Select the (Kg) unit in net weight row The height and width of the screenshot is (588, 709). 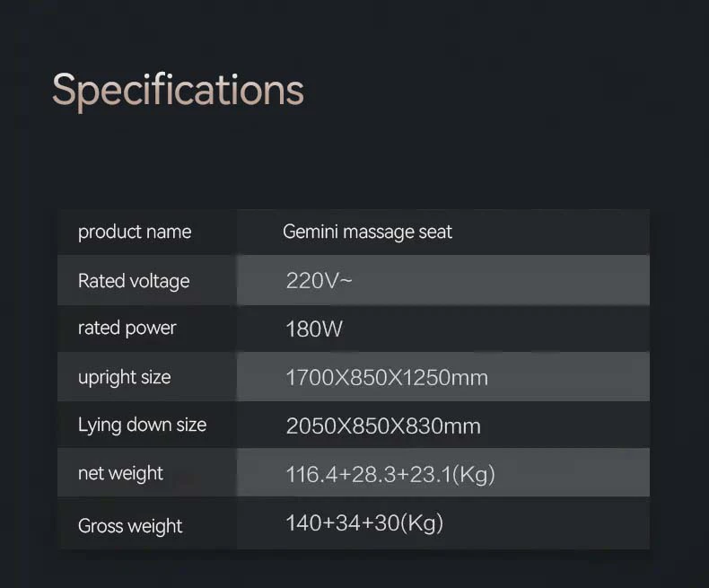[474, 474]
